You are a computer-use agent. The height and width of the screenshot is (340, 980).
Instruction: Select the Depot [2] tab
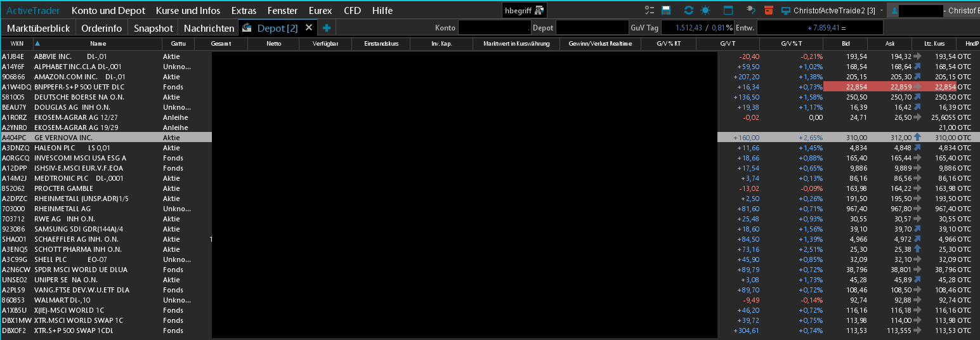pyautogui.click(x=277, y=28)
